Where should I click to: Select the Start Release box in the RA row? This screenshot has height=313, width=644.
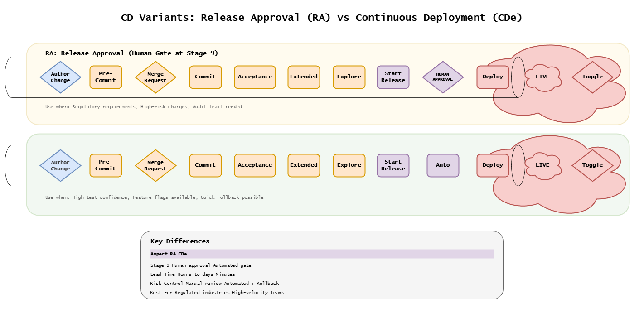pyautogui.click(x=393, y=77)
